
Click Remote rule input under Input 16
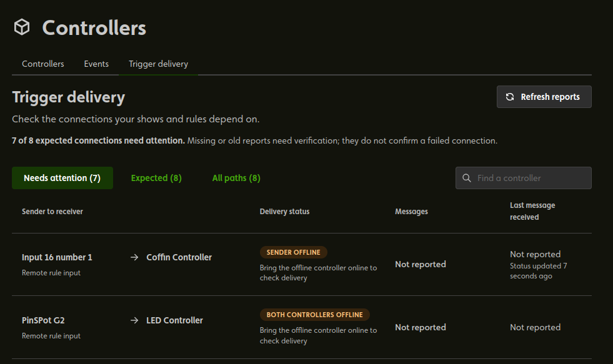coord(51,273)
